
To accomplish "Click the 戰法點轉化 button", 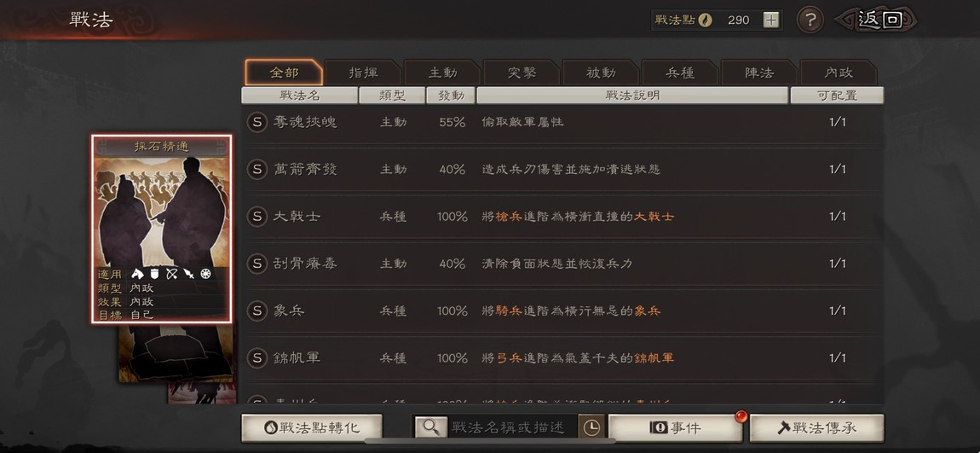I will pyautogui.click(x=312, y=428).
